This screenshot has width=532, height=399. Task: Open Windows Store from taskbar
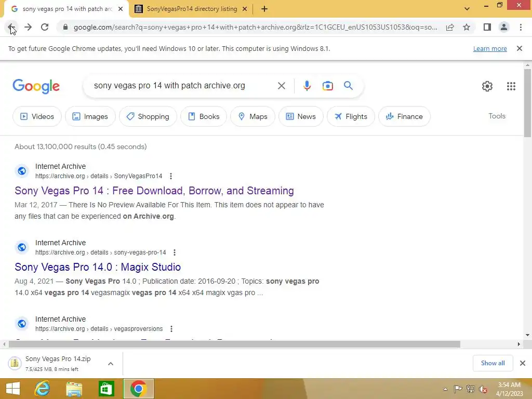coord(106,389)
